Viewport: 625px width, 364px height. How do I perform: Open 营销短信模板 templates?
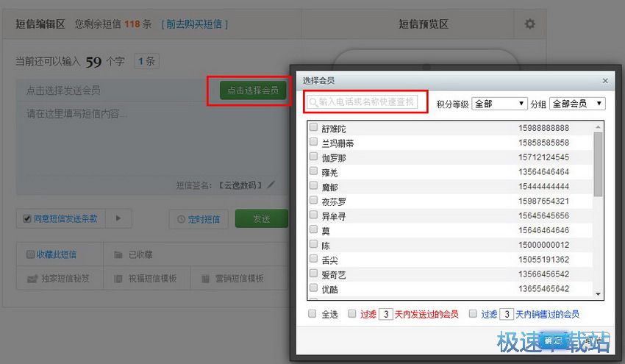coord(232,279)
